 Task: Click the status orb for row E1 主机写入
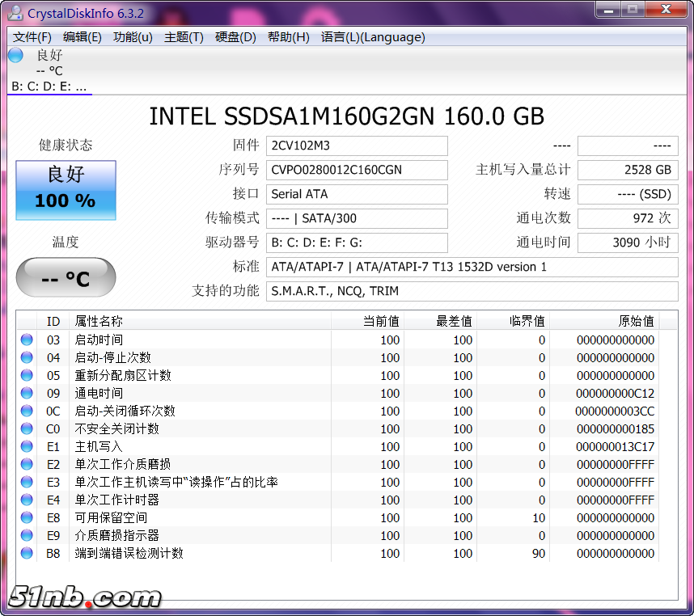tap(27, 446)
